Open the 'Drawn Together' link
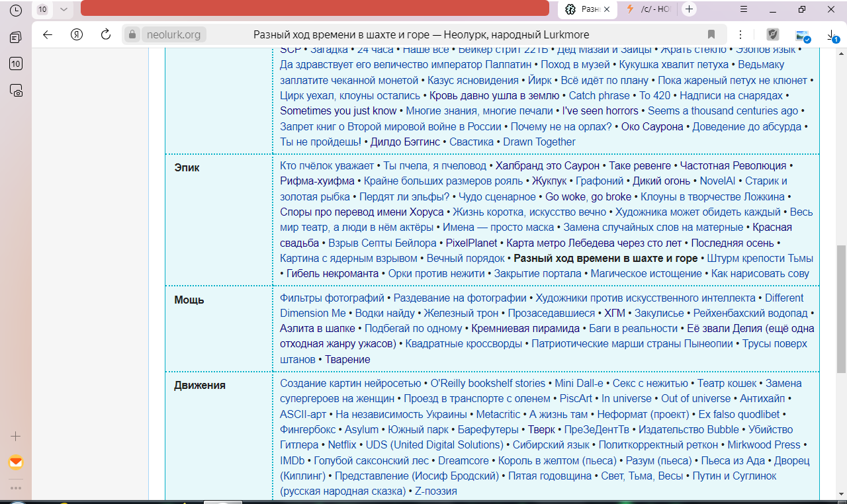 click(539, 142)
